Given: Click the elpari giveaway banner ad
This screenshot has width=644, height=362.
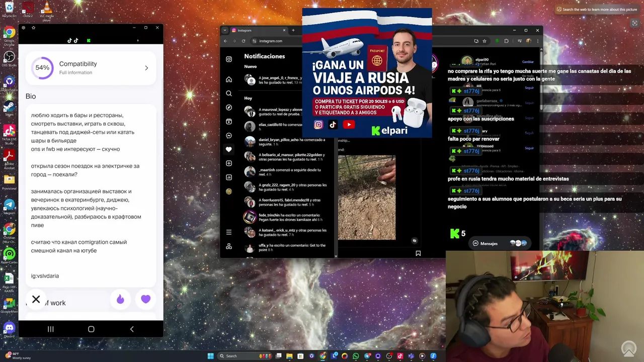Looking at the screenshot, I should [x=367, y=73].
